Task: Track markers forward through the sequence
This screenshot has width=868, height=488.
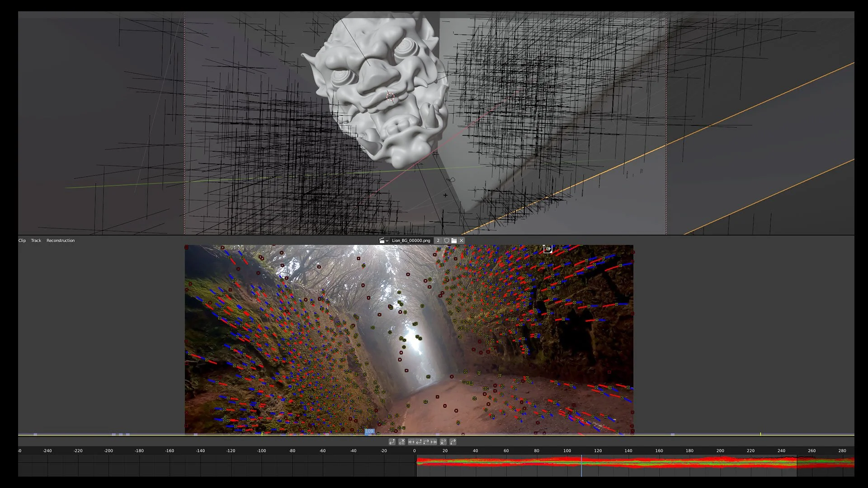Action: pos(434,442)
